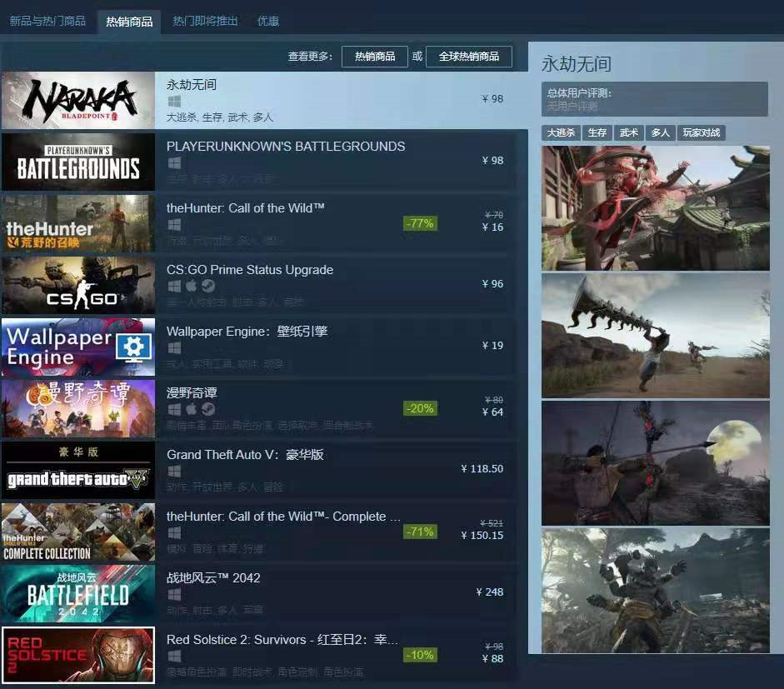Screen dimensions: 784x689
Task: Open theHunter 荒野的召唤 capsule image
Action: pos(78,223)
